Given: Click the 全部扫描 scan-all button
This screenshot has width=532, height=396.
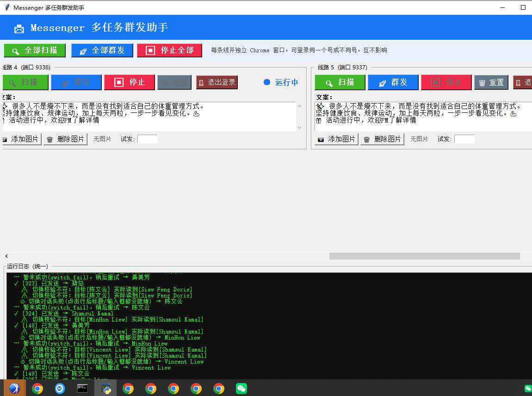Looking at the screenshot, I should click(x=35, y=50).
